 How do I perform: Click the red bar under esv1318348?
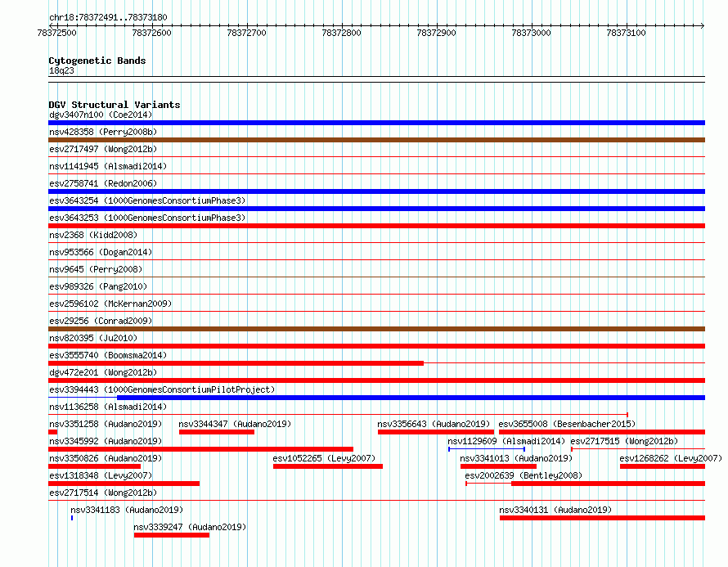coord(124,484)
